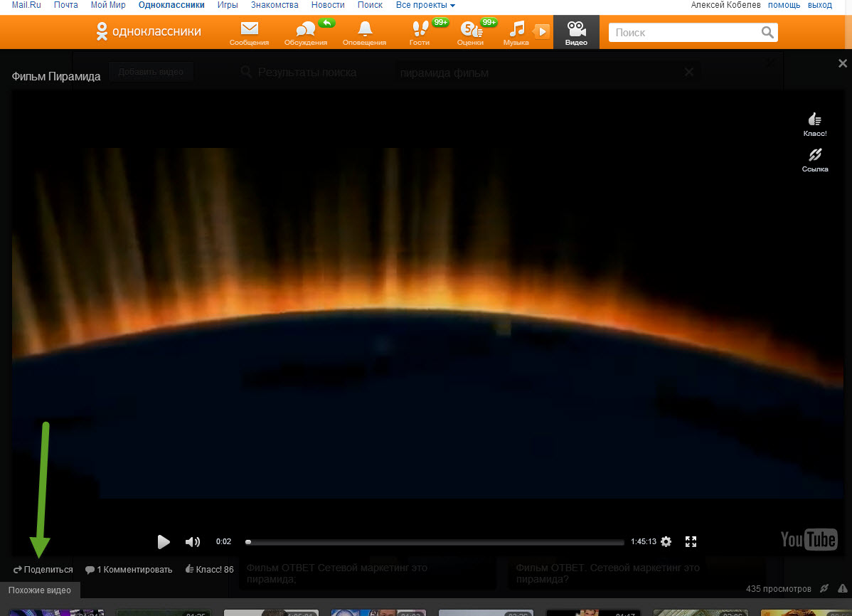
Task: Click the 1:45:13 duration label
Action: 644,541
